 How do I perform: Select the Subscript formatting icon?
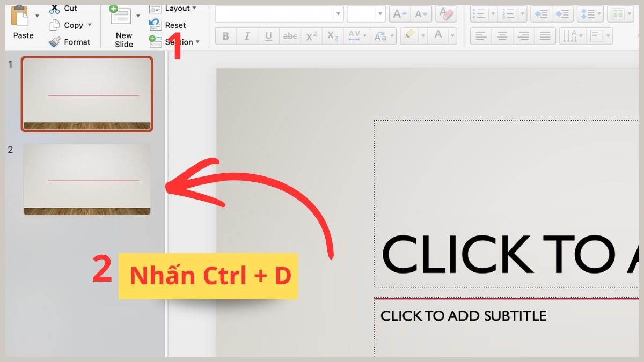[x=332, y=36]
